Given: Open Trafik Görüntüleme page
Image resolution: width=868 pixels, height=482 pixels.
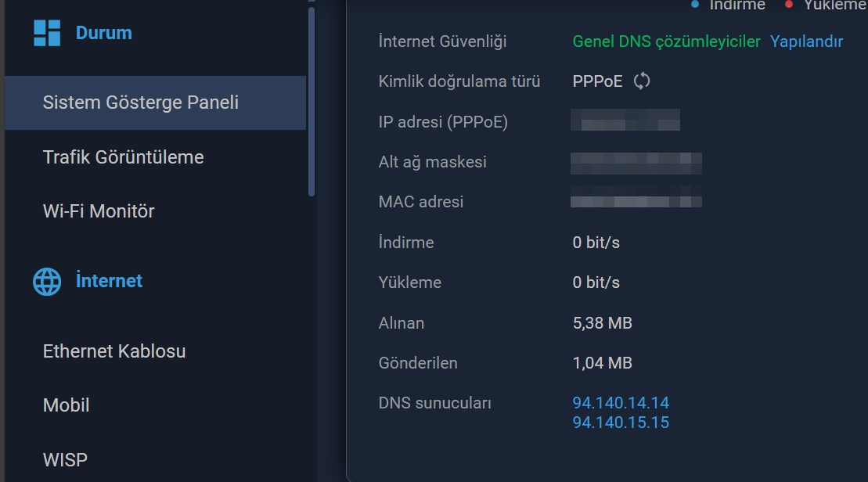Looking at the screenshot, I should [124, 157].
